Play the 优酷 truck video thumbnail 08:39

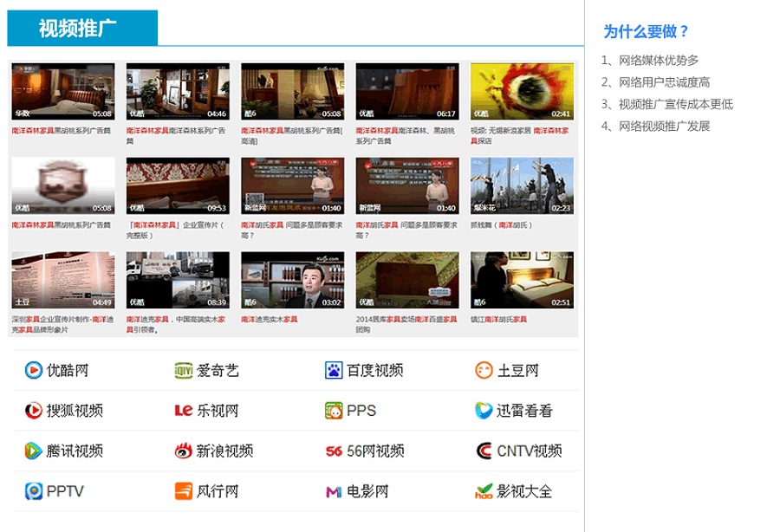[178, 281]
